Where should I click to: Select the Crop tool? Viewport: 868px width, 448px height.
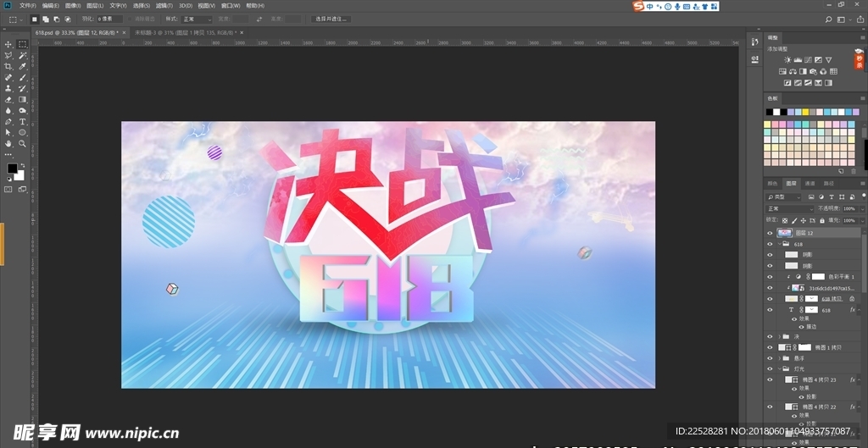pyautogui.click(x=8, y=66)
